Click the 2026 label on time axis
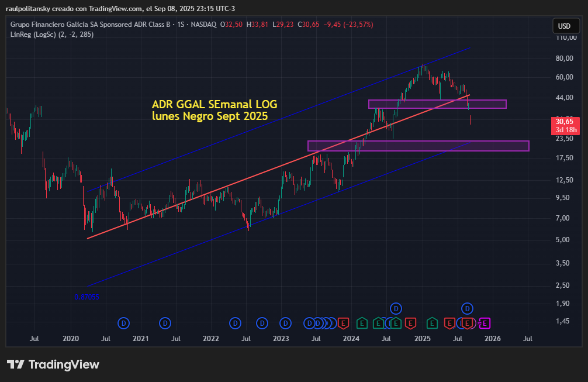Viewport: 588px width, 382px height. tap(492, 339)
